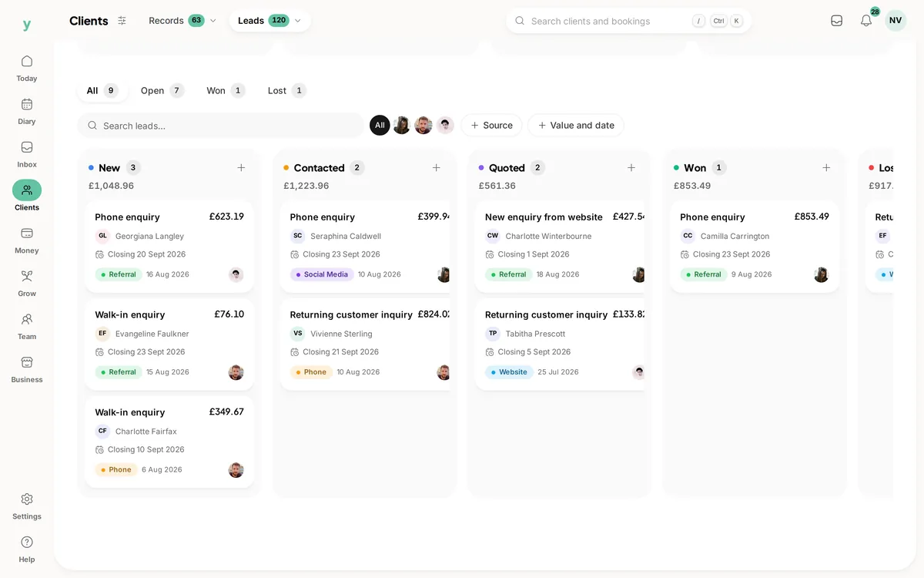The image size is (924, 578).
Task: Click the filter sliders icon beside Clients
Action: (x=122, y=21)
